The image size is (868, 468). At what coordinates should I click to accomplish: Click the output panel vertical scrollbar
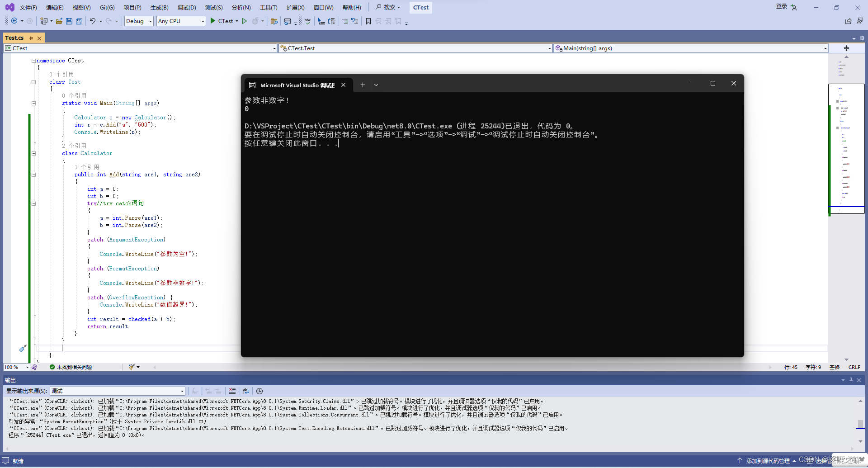point(860,421)
